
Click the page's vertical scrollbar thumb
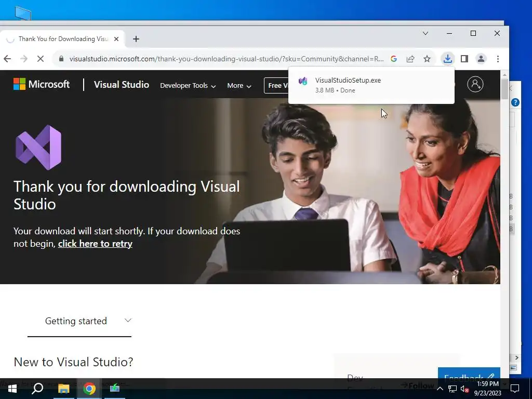504,89
